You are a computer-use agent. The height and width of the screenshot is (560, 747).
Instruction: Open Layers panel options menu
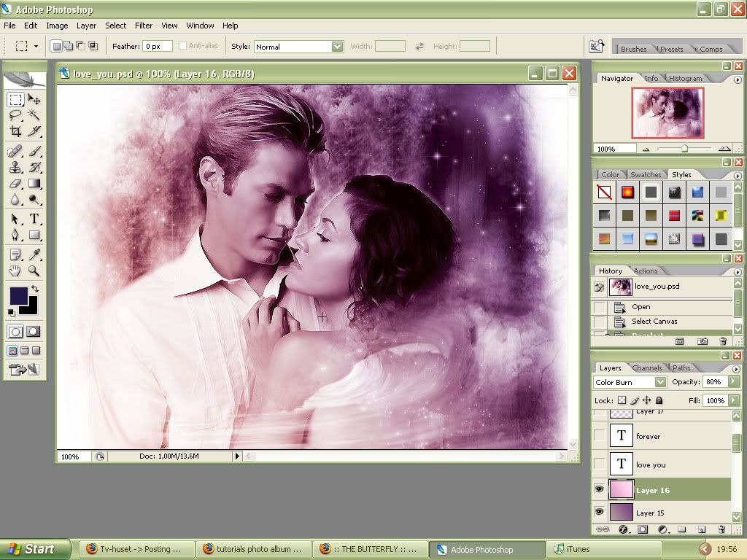[737, 369]
